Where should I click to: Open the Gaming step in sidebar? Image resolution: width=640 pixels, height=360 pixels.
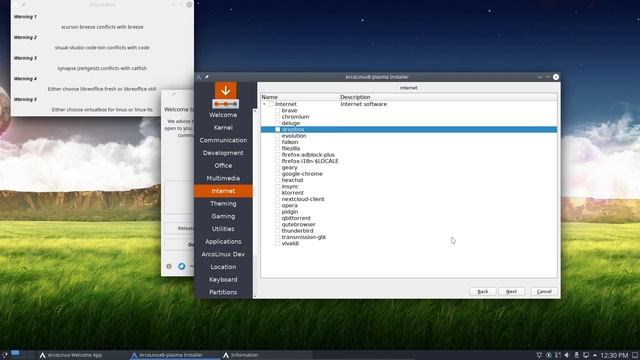223,216
